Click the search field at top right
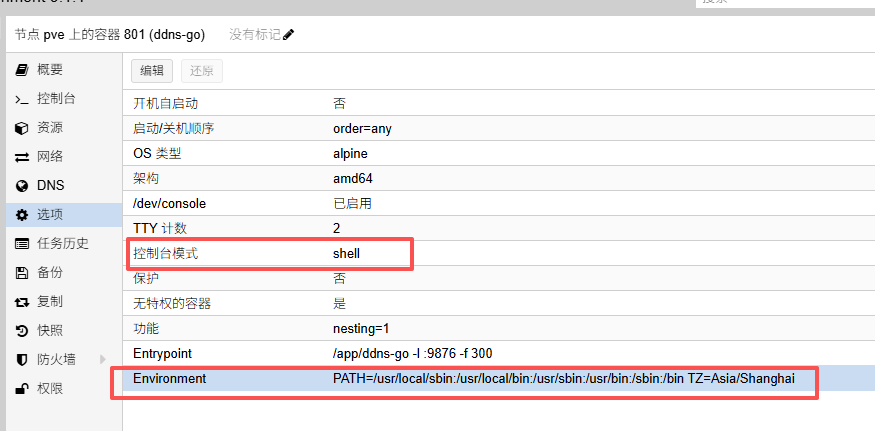The width and height of the screenshot is (875, 431). coord(785,2)
